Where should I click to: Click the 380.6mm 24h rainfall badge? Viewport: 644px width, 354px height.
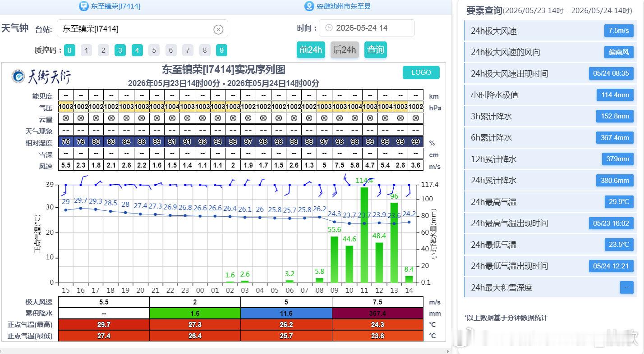pos(615,181)
